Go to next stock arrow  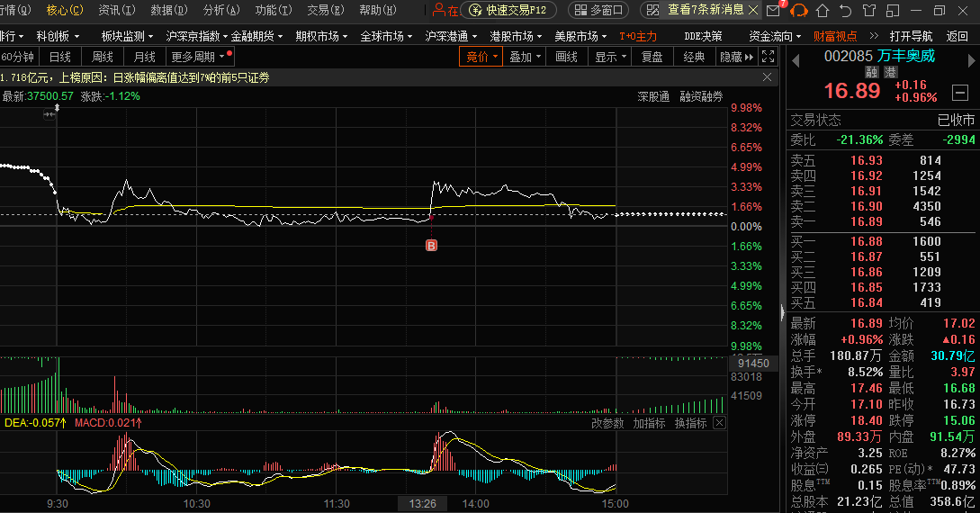pyautogui.click(x=971, y=60)
